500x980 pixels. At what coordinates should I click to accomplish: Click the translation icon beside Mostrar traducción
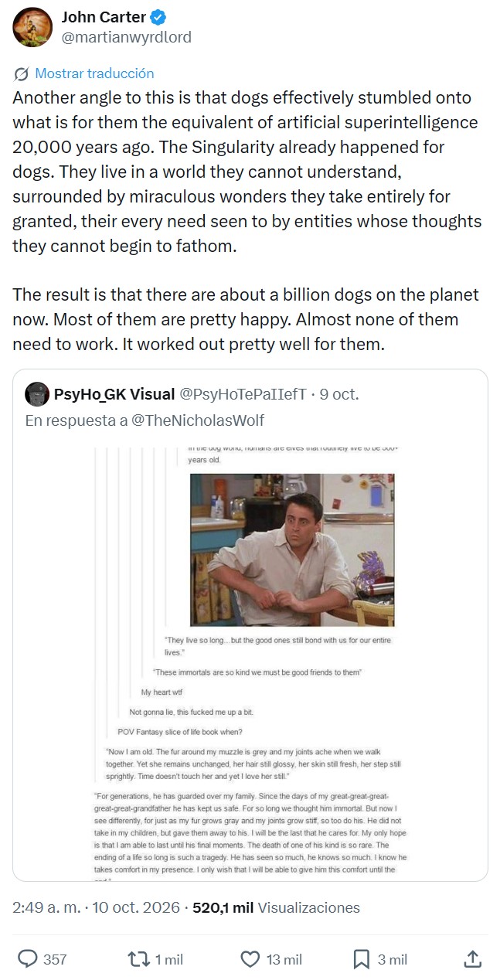(x=22, y=73)
